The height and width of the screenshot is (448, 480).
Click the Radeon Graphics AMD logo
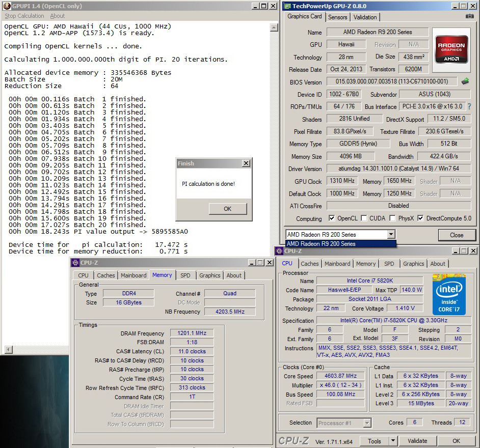[451, 50]
